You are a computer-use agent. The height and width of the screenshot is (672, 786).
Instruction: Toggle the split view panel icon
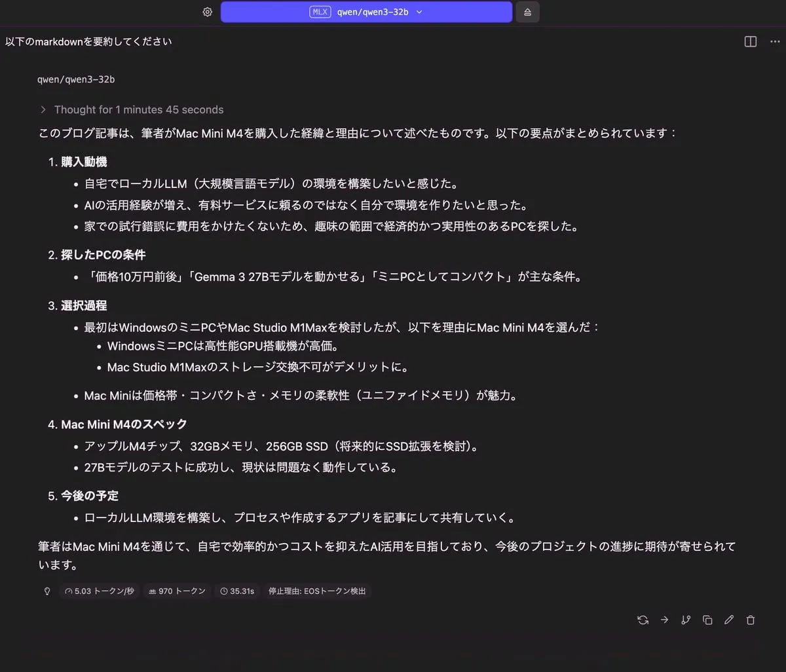click(x=751, y=41)
